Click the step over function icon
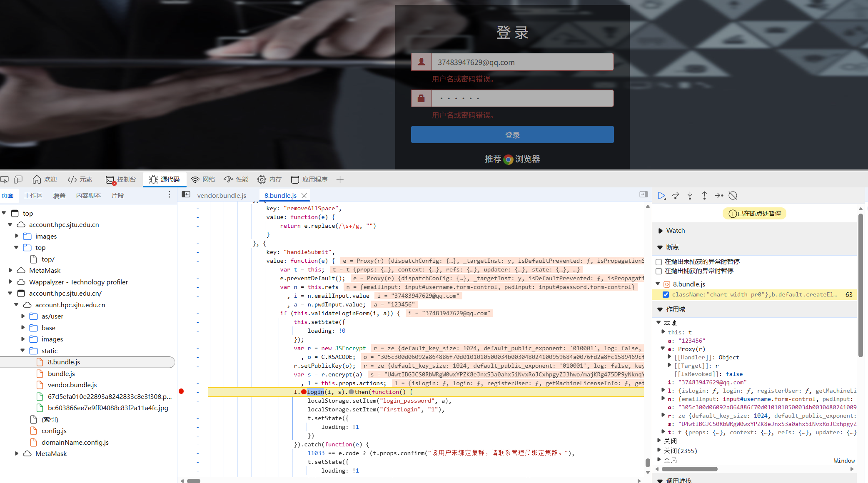 click(676, 196)
